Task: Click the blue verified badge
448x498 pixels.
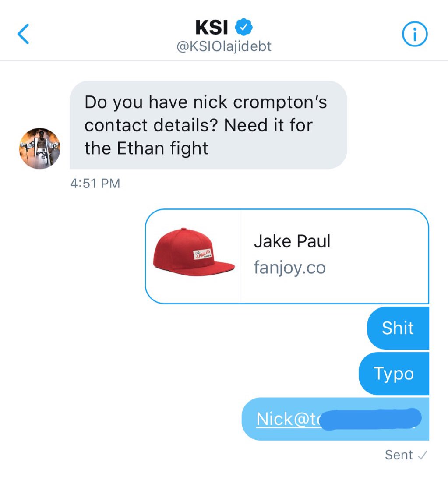Action: pyautogui.click(x=243, y=27)
